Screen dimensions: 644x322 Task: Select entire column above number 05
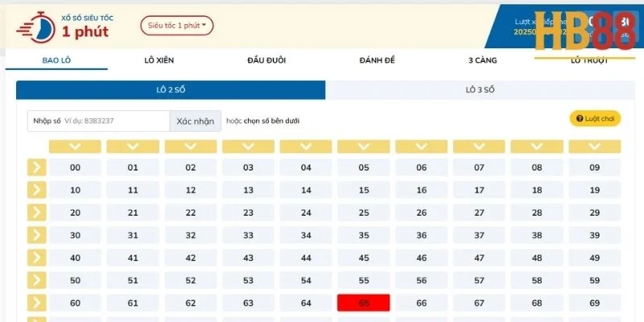point(364,147)
